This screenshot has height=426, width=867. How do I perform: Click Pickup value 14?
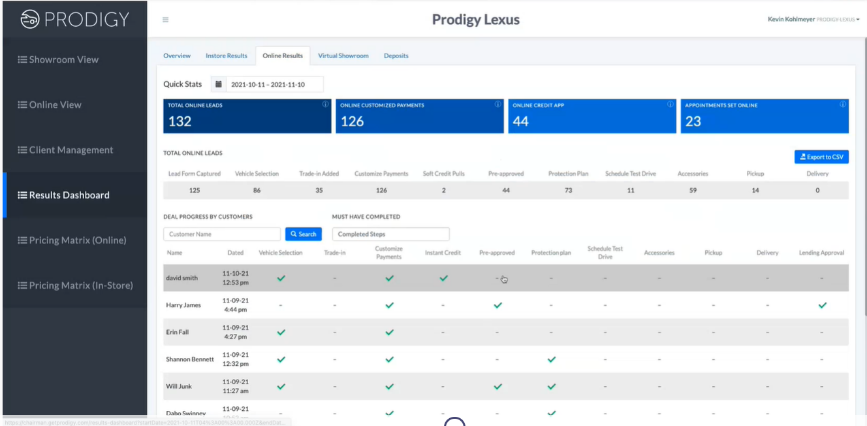pyautogui.click(x=755, y=190)
